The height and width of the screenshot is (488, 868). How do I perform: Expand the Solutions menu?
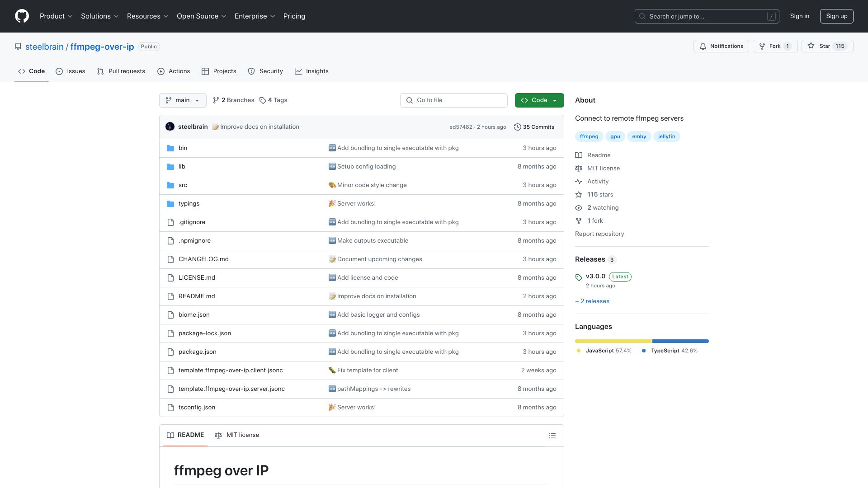100,16
